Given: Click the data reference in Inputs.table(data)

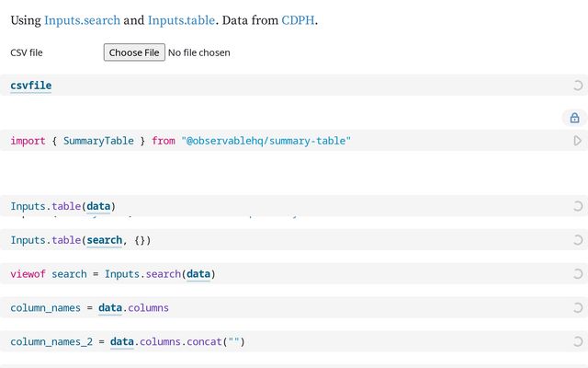Looking at the screenshot, I should [98, 206].
